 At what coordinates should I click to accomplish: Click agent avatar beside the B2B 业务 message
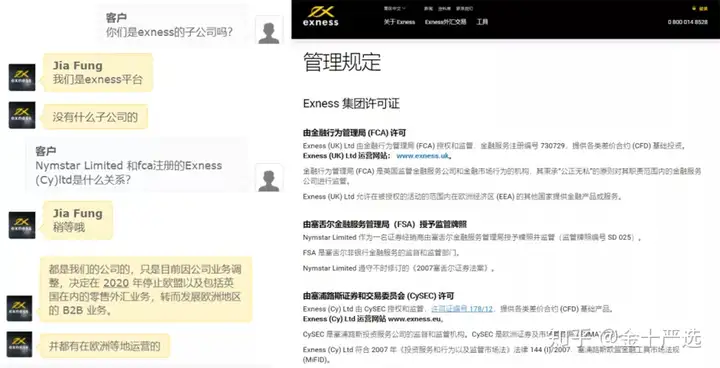click(x=19, y=308)
